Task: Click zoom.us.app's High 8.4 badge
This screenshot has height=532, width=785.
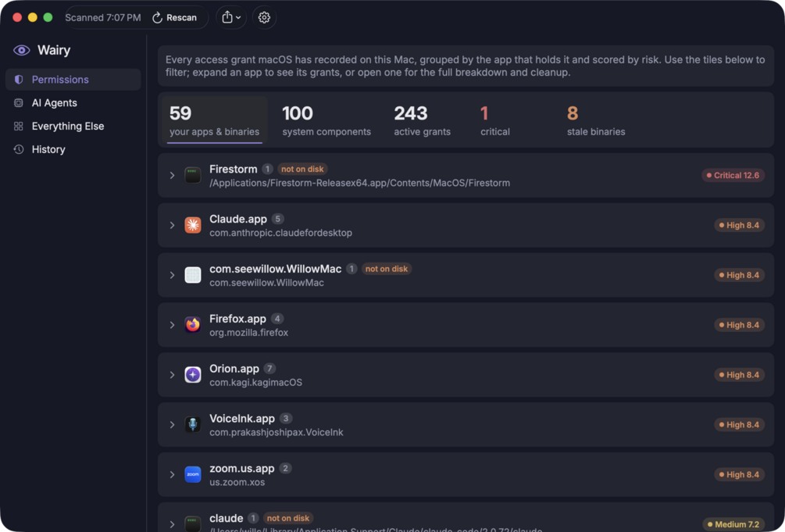Action: [739, 474]
